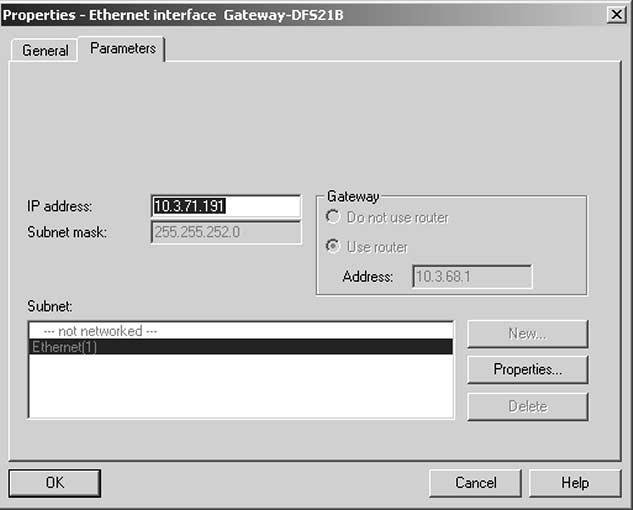633x510 pixels.
Task: Click the New... subnet button
Action: (527, 334)
